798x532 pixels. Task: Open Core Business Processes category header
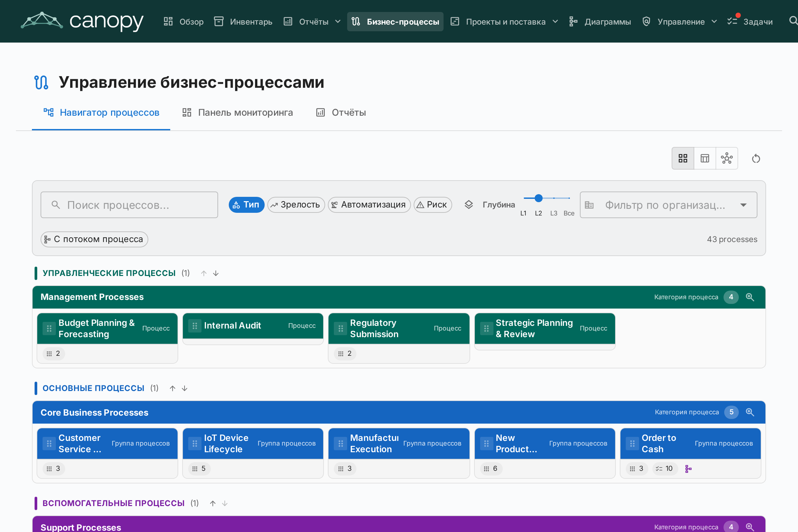point(399,412)
